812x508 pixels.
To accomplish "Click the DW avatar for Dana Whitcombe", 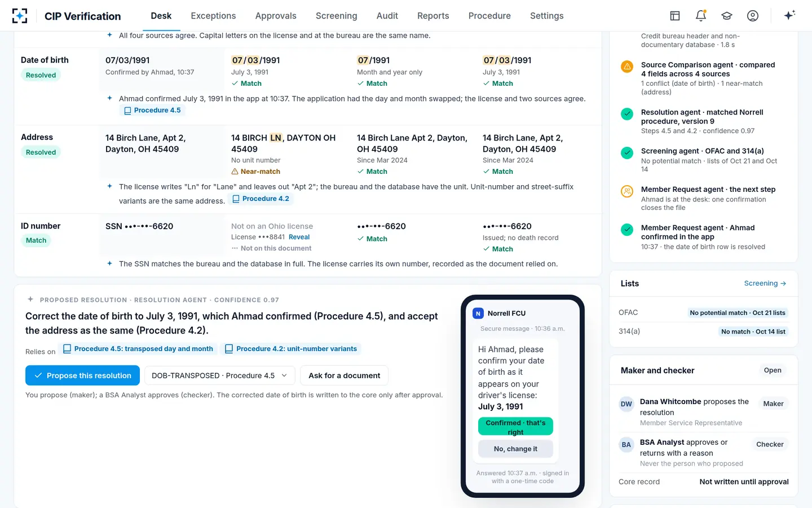I will [x=626, y=404].
